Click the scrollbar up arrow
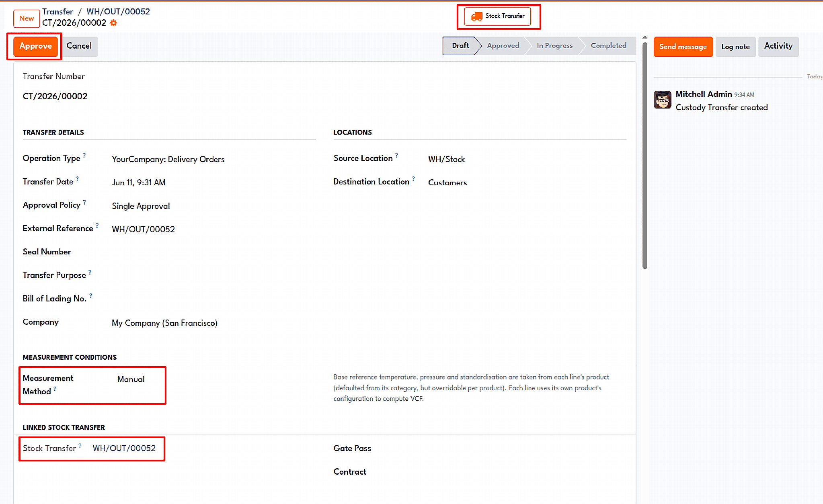The height and width of the screenshot is (504, 823). click(645, 37)
